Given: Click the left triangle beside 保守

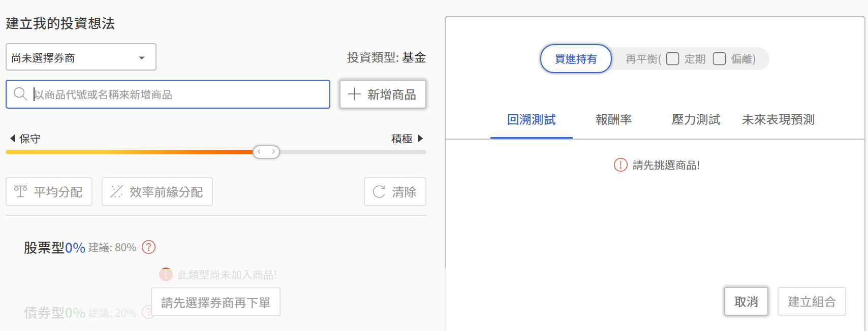Looking at the screenshot, I should point(12,138).
